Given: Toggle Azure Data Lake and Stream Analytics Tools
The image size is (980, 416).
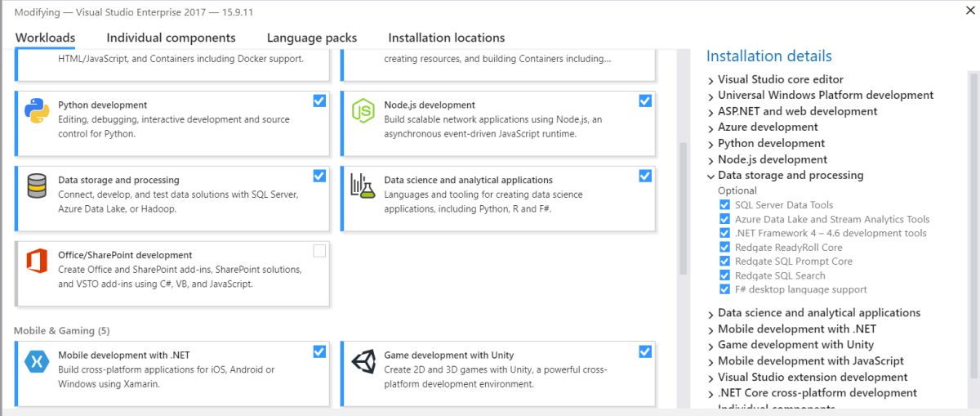Looking at the screenshot, I should 724,219.
